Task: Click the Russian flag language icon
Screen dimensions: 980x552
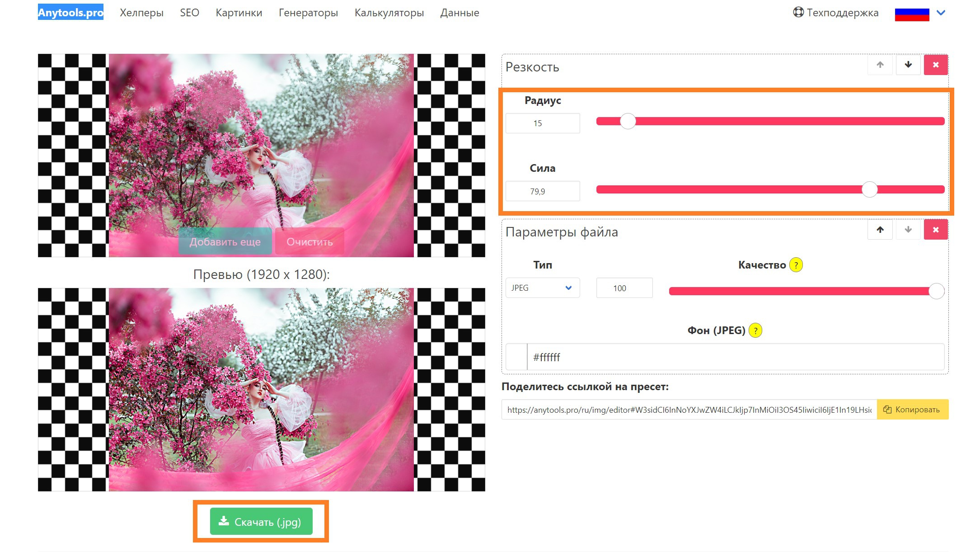Action: (912, 14)
